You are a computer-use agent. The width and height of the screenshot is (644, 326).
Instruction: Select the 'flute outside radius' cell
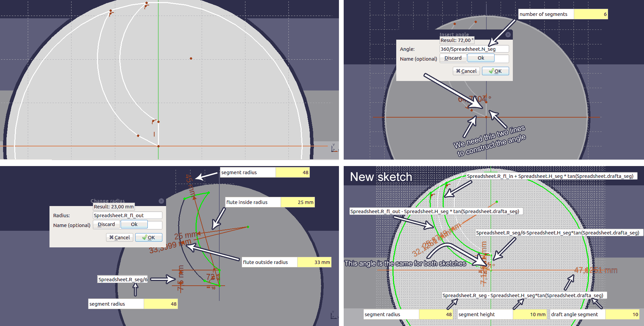pos(269,262)
